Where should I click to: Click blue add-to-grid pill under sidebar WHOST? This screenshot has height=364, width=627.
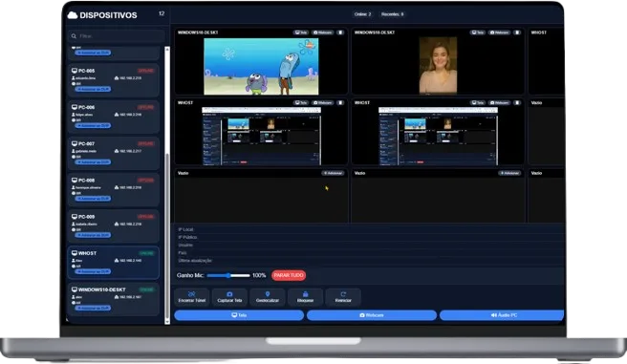[x=93, y=271]
